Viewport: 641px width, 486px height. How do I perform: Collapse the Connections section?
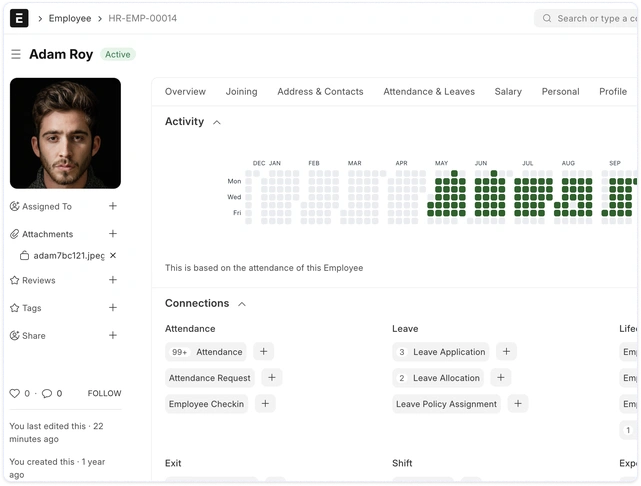(242, 304)
